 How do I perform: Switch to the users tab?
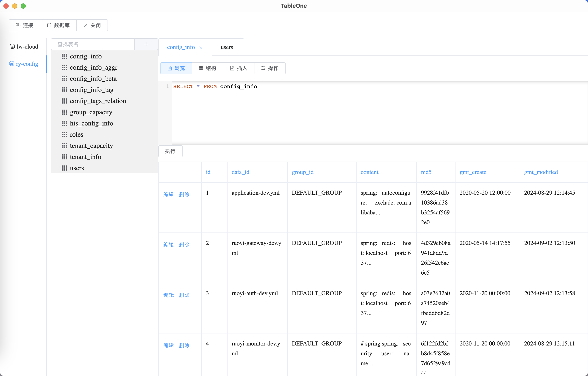coord(226,47)
